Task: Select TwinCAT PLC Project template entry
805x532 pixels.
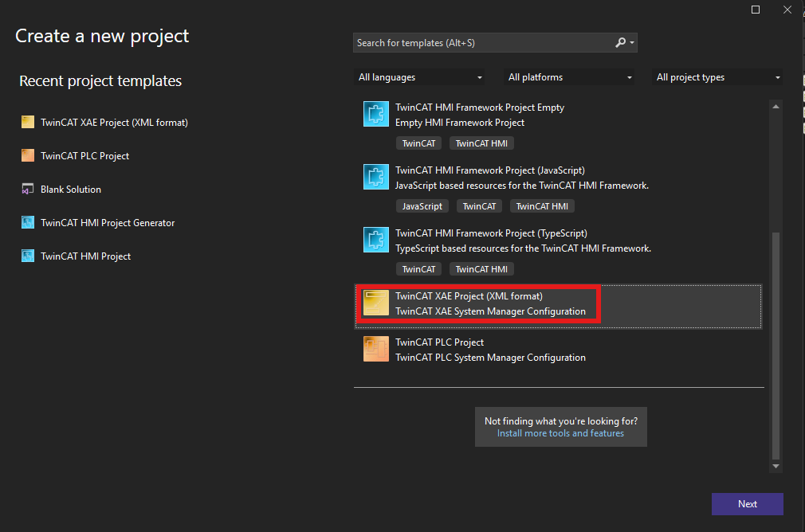Action: tap(558, 350)
